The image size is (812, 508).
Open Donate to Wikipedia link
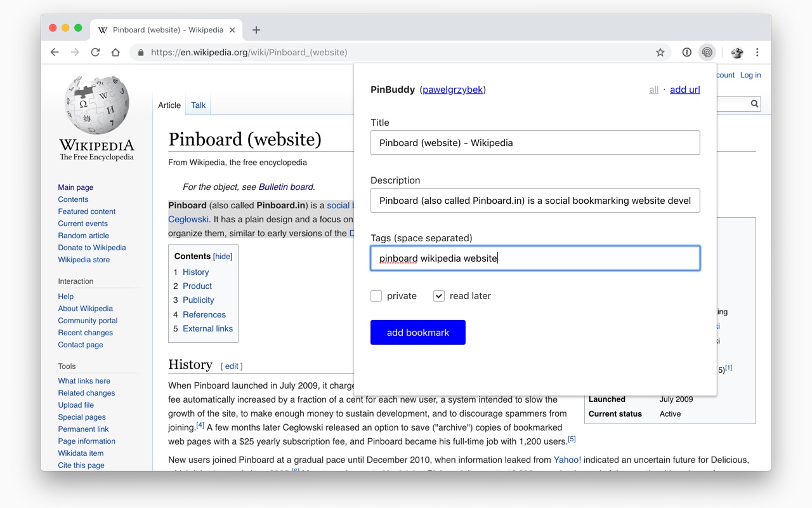point(92,248)
